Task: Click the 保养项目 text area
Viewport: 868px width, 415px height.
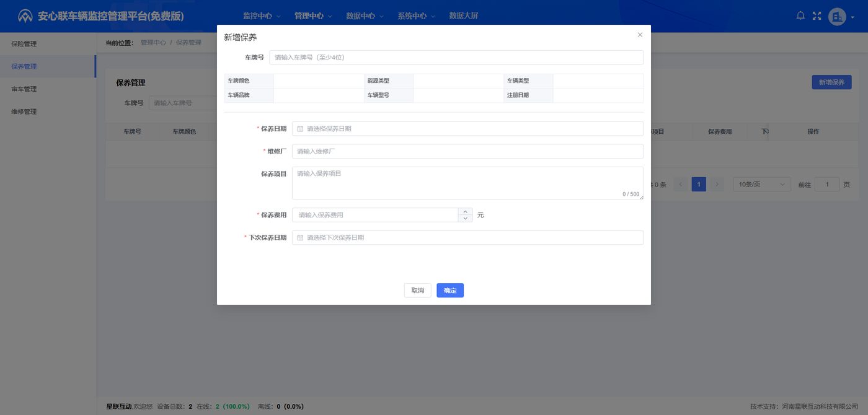Action: pyautogui.click(x=467, y=183)
